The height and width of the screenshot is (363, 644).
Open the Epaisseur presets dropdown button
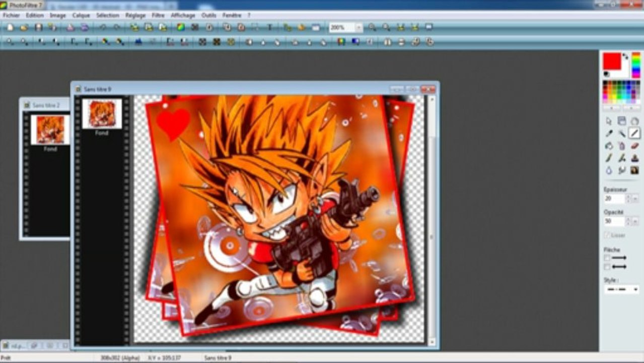(x=635, y=199)
